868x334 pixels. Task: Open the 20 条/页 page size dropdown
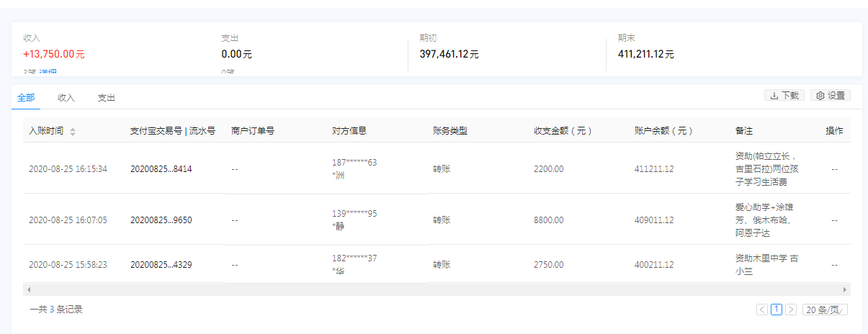(x=826, y=310)
